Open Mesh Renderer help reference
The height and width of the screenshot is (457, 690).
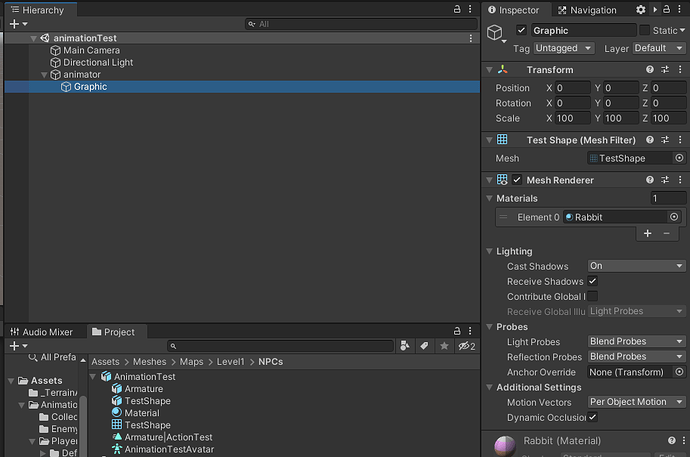pos(650,180)
